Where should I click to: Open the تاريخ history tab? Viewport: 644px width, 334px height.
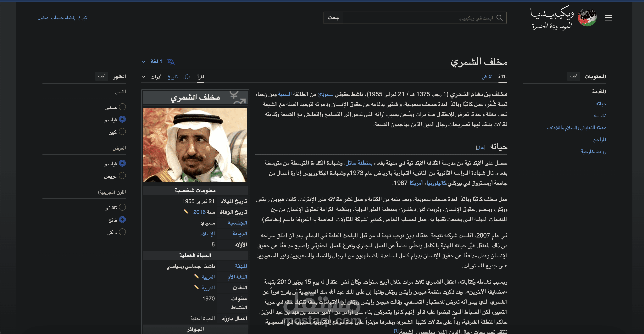pos(173,77)
